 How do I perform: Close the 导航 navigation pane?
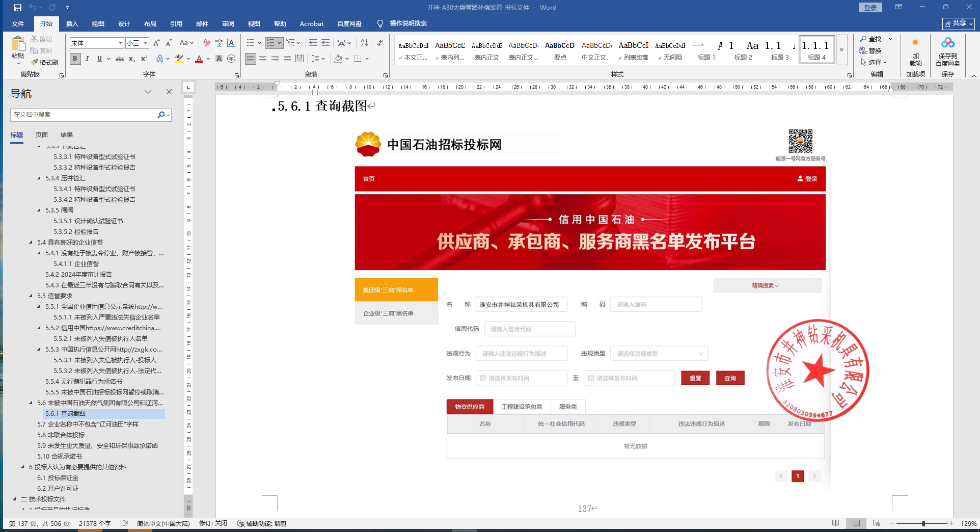click(169, 92)
